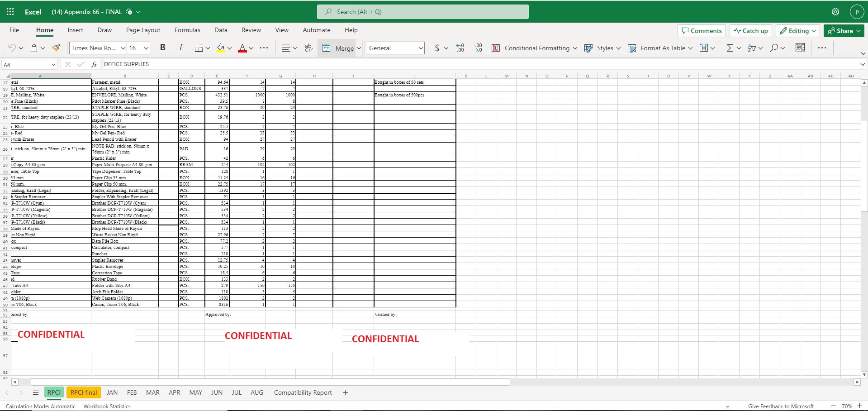Switch to the Insert tab
Viewport: 868px width, 411px height.
tap(75, 30)
